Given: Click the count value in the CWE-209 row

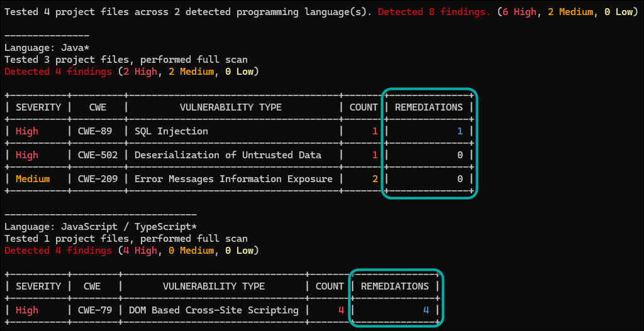Looking at the screenshot, I should click(x=374, y=179).
